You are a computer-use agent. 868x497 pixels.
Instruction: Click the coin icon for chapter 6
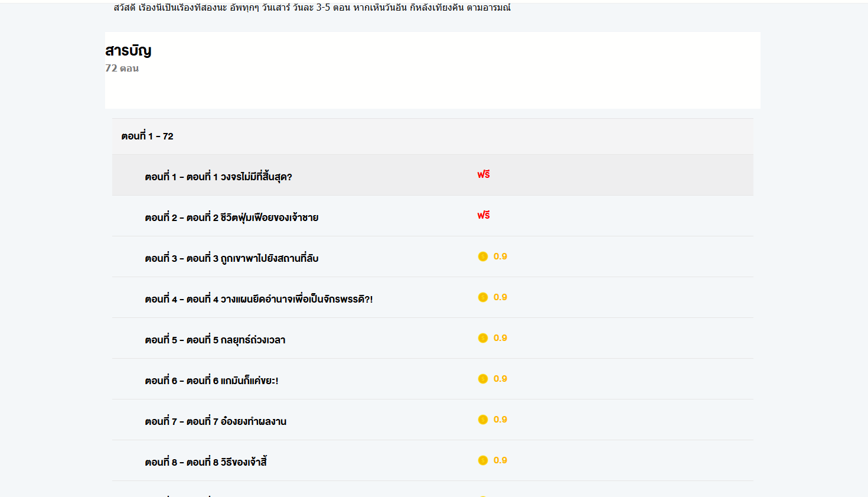[483, 379]
